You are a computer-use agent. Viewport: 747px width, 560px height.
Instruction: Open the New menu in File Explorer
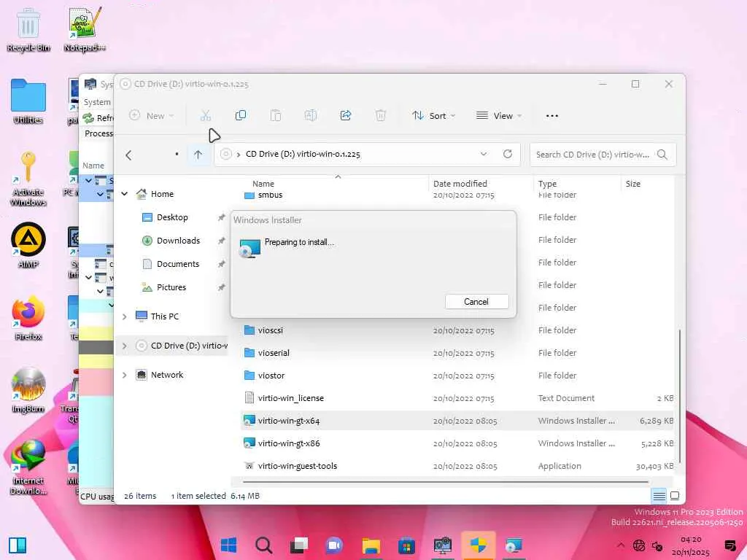click(x=152, y=116)
